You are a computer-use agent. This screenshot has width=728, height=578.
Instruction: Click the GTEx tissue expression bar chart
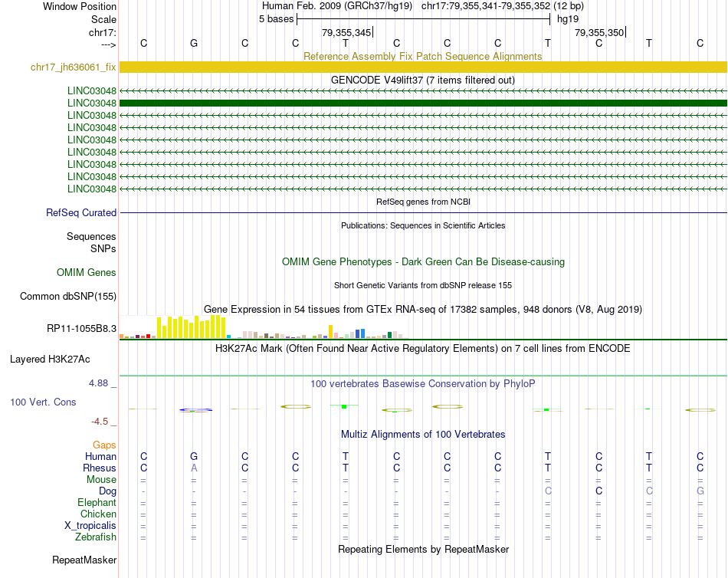[x=264, y=327]
